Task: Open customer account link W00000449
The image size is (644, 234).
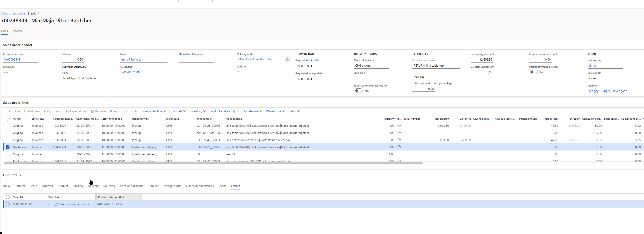Action: pyautogui.click(x=12, y=59)
